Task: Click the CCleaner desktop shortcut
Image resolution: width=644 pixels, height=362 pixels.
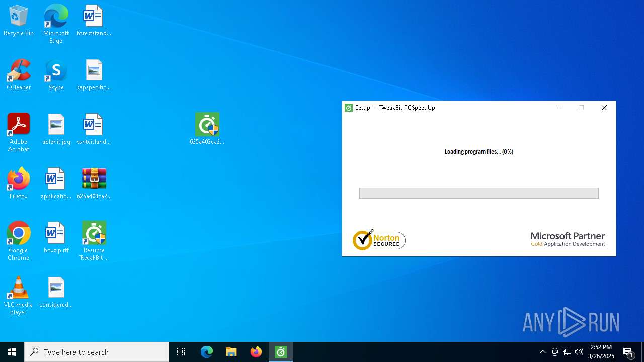Action: point(19,75)
